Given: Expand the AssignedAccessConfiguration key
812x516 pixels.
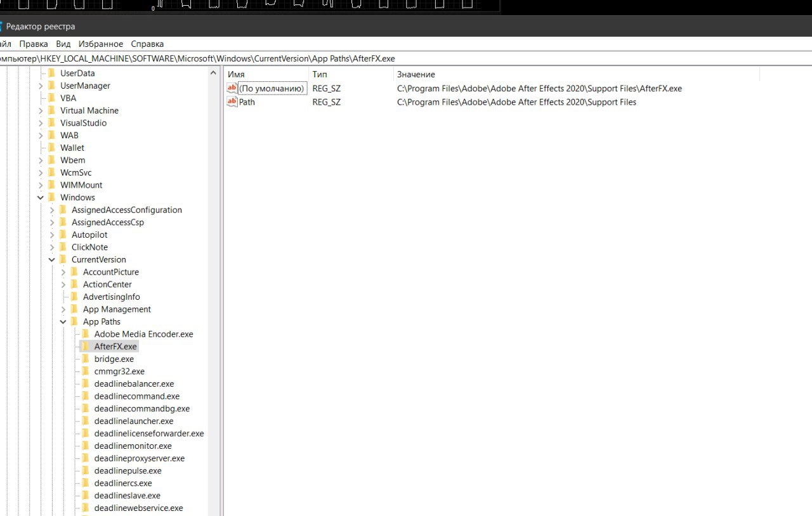Looking at the screenshot, I should pyautogui.click(x=52, y=210).
